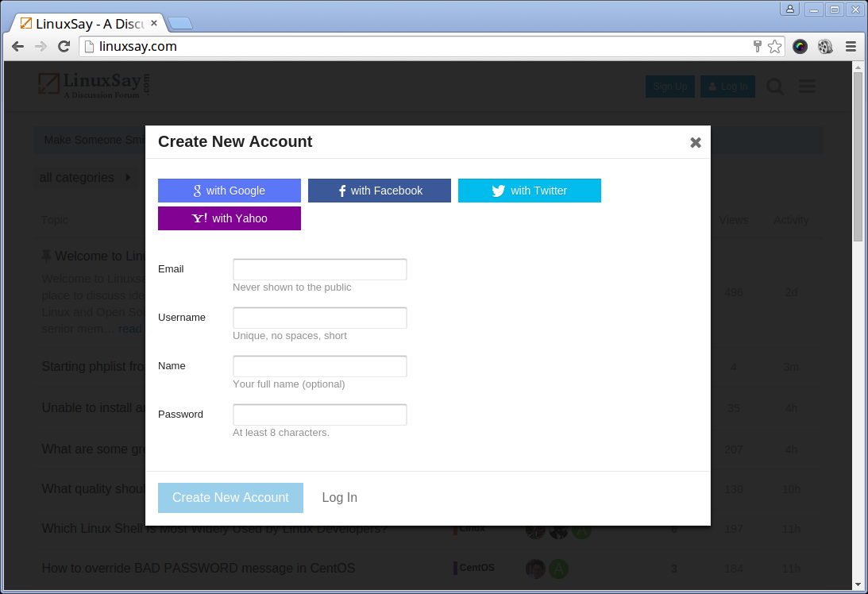Screen dimensions: 868x594
Task: Click the scrollbar up arrow
Action: tap(858, 67)
